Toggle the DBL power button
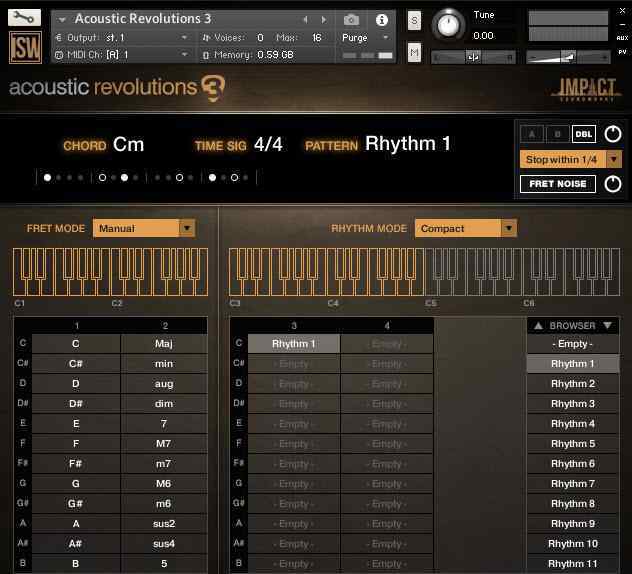This screenshot has height=574, width=632. point(613,134)
